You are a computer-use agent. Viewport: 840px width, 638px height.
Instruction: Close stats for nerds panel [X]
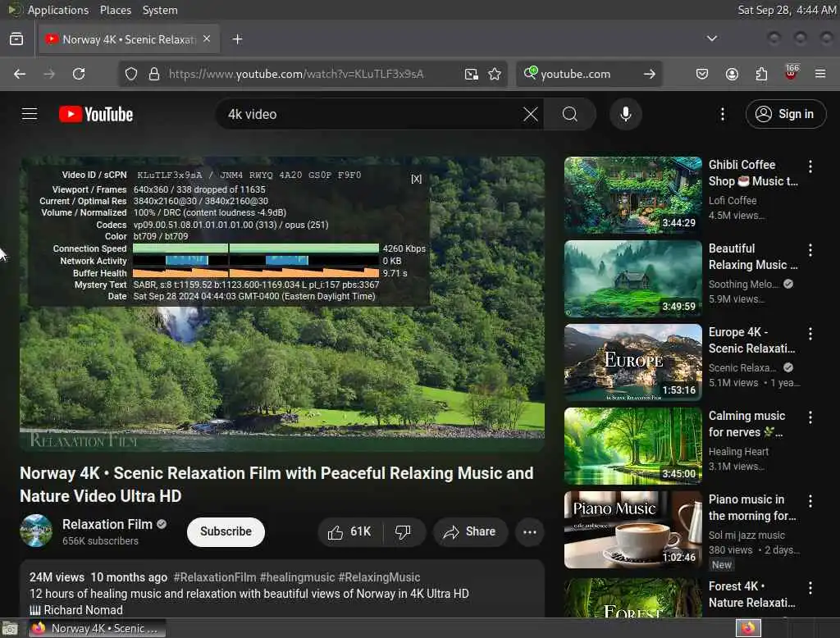[x=416, y=179]
